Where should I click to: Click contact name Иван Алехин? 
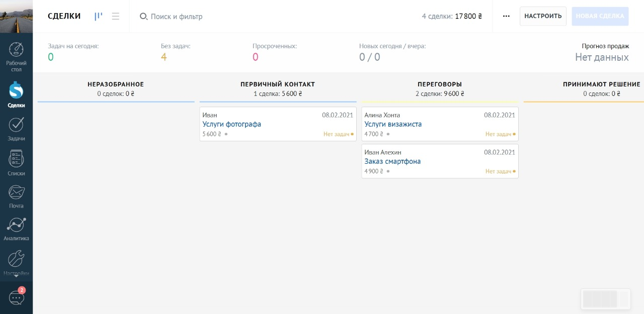tap(383, 152)
